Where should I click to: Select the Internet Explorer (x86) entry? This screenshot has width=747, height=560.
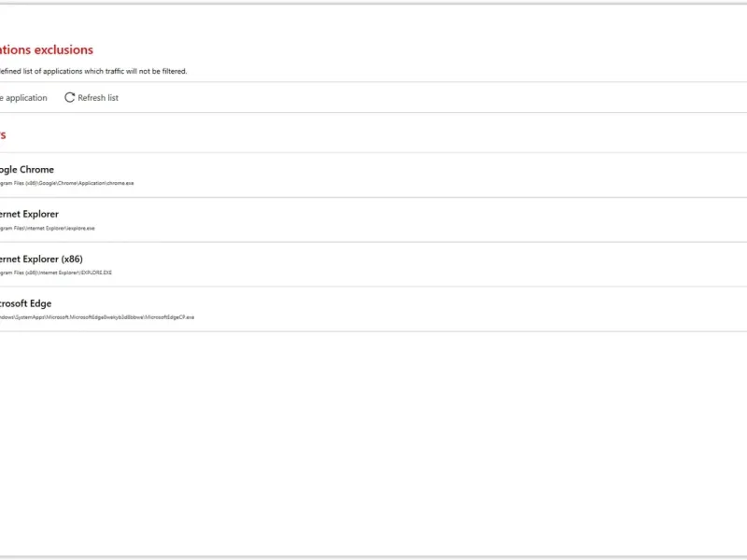pos(41,259)
